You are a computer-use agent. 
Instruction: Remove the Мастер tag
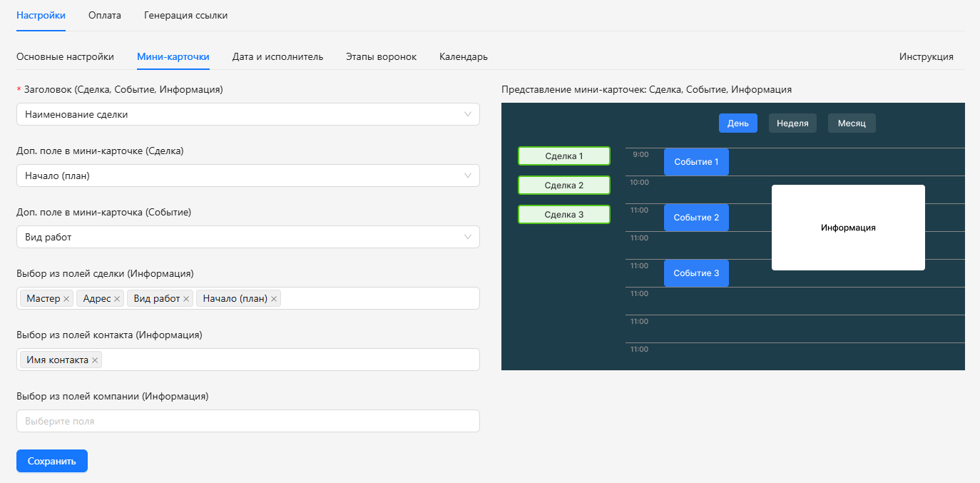pyautogui.click(x=66, y=299)
